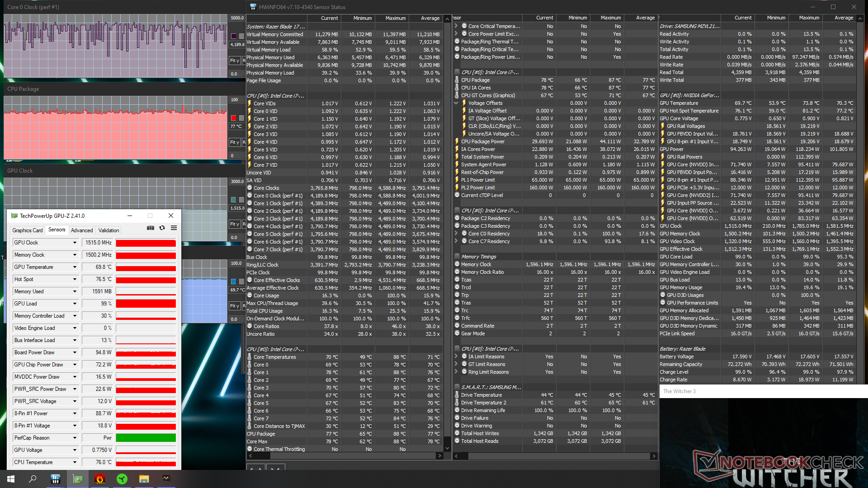
Task: Click the 5000.0 graph maximum input field
Action: click(237, 18)
